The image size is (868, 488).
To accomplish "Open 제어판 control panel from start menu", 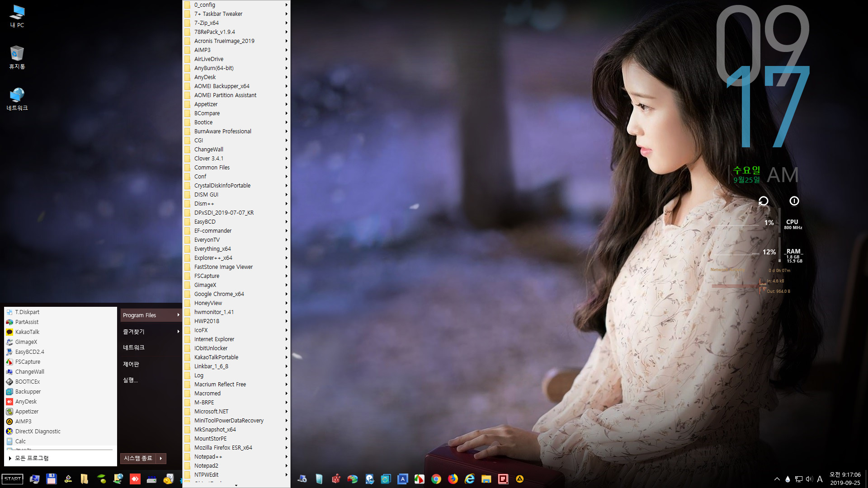I will click(151, 364).
